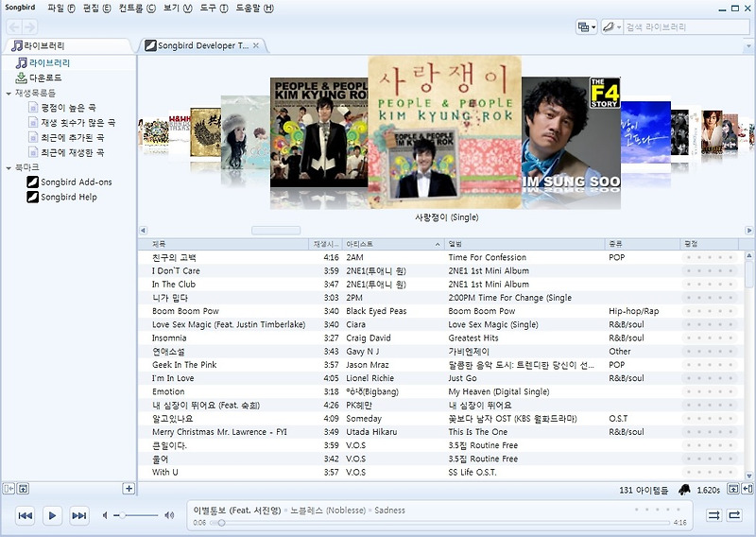Image resolution: width=756 pixels, height=537 pixels.
Task: Click the mashTape bird status icon
Action: (x=683, y=490)
